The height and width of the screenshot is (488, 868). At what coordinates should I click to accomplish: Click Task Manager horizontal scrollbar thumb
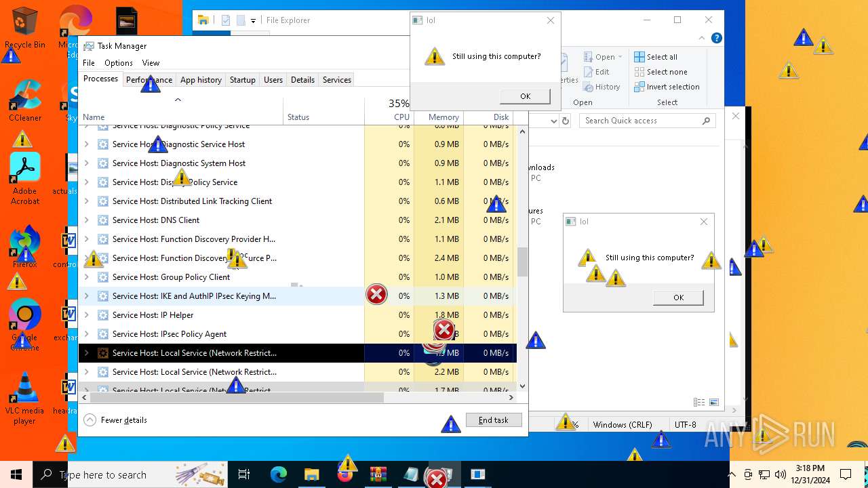click(237, 398)
